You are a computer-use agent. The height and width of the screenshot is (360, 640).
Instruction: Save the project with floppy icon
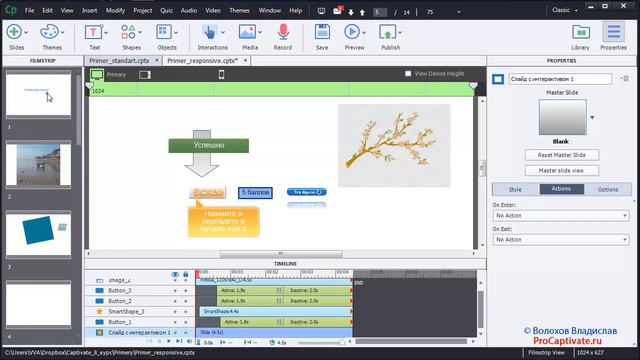(322, 32)
